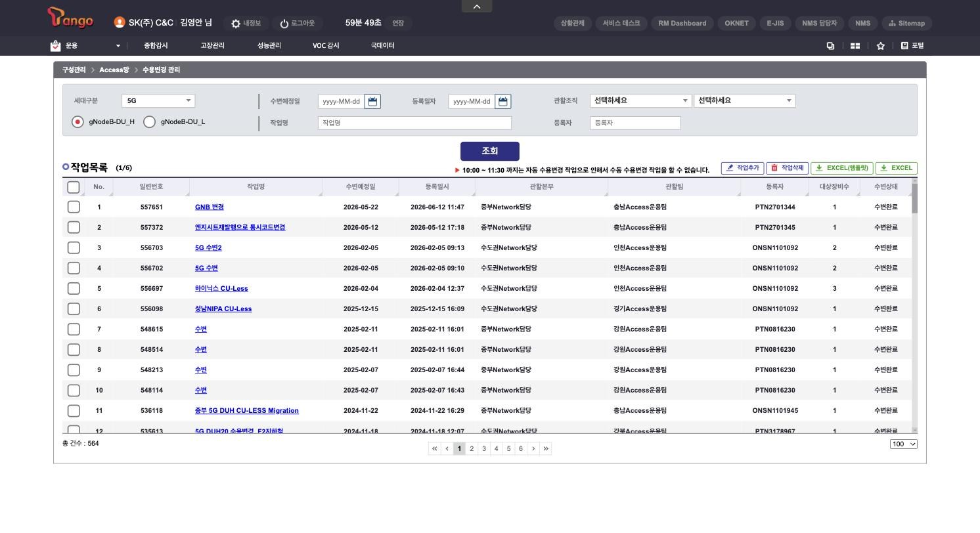
Task: Open the grid layout icon
Action: 855,46
